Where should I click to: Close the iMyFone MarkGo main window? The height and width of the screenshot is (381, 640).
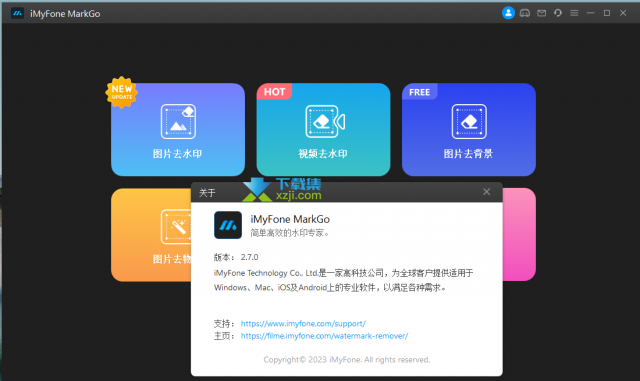(623, 13)
